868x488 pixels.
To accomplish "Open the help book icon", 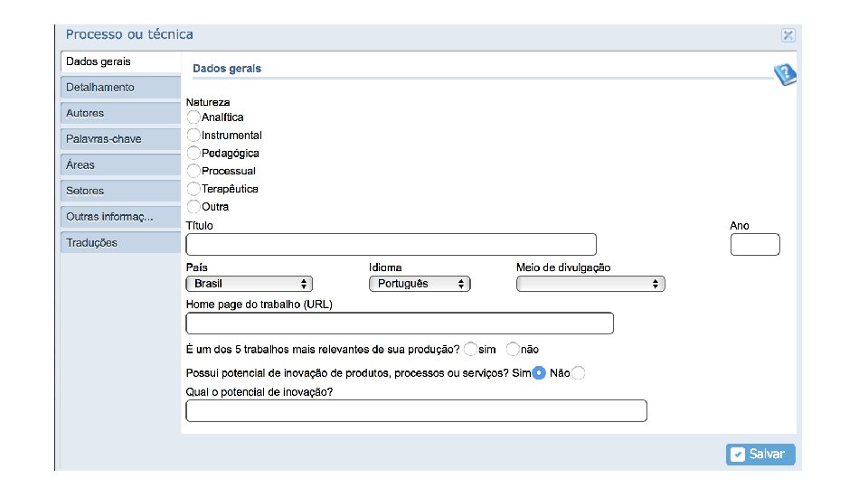I will pyautogui.click(x=785, y=74).
